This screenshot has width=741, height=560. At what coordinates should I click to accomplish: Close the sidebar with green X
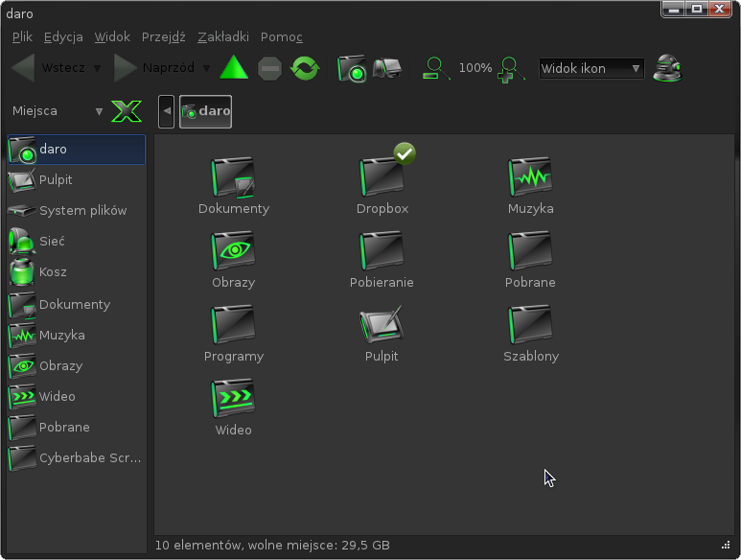(127, 111)
